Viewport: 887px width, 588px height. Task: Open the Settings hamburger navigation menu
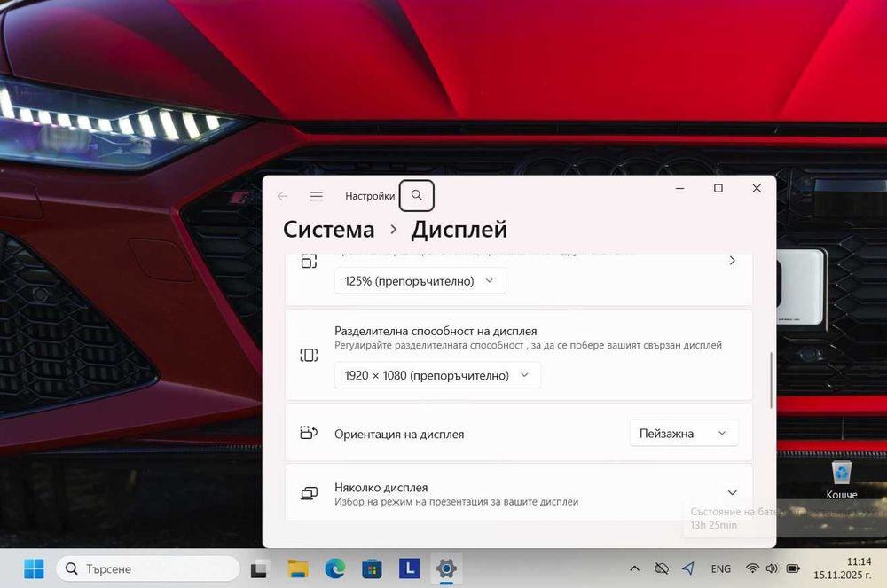coord(317,196)
